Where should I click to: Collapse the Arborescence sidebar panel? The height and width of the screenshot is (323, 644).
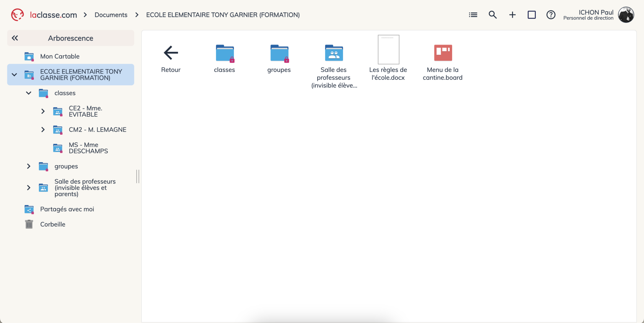point(15,38)
